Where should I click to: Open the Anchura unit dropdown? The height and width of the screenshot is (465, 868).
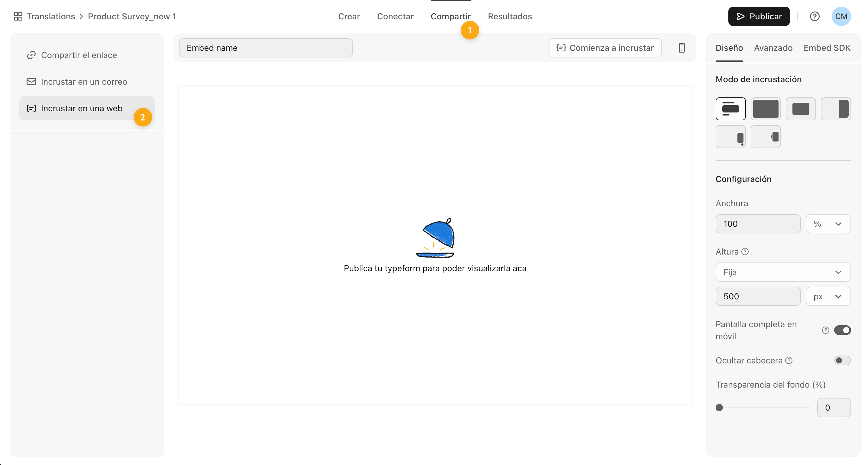tap(828, 223)
